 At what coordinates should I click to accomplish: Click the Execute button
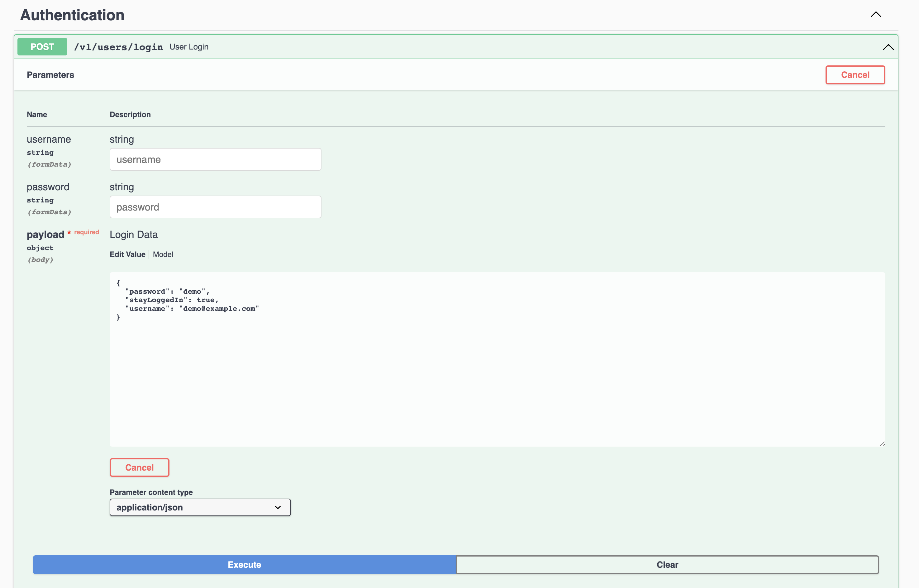(x=244, y=565)
